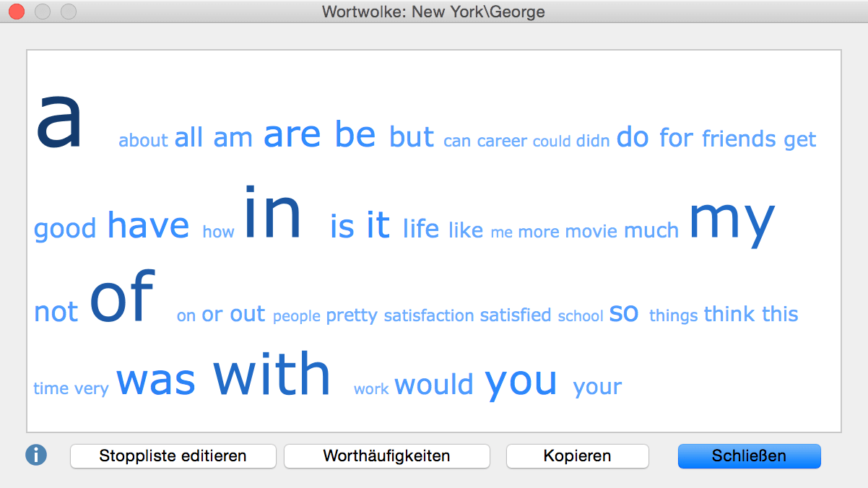Select the word "people"
868x488 pixels.
pyautogui.click(x=297, y=317)
